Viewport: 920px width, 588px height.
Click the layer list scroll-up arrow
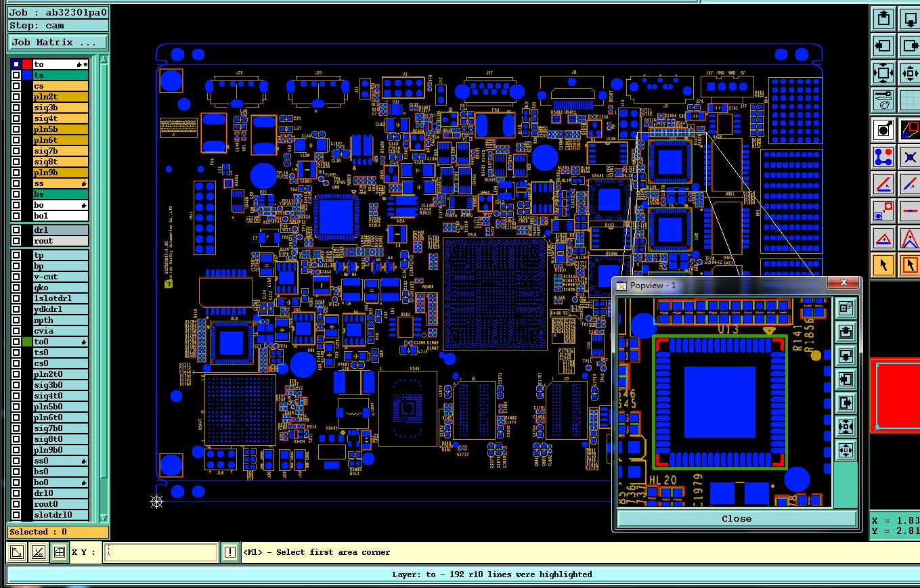click(104, 61)
